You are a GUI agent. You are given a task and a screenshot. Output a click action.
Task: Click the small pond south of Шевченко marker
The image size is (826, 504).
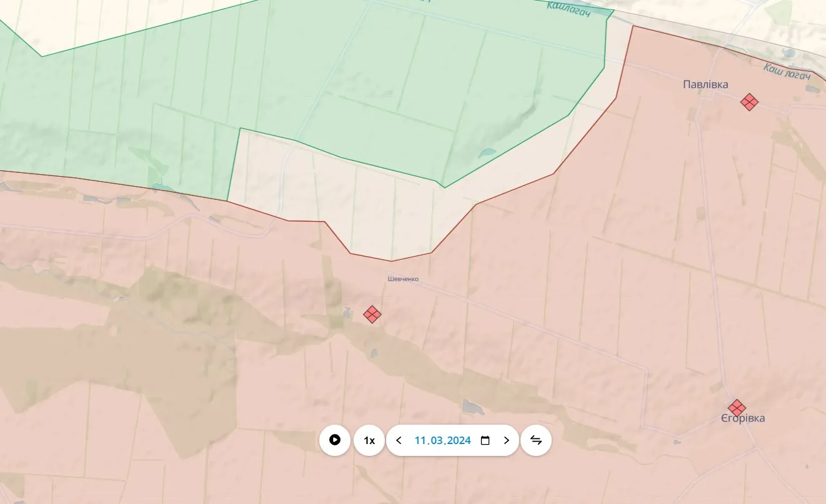tap(374, 353)
